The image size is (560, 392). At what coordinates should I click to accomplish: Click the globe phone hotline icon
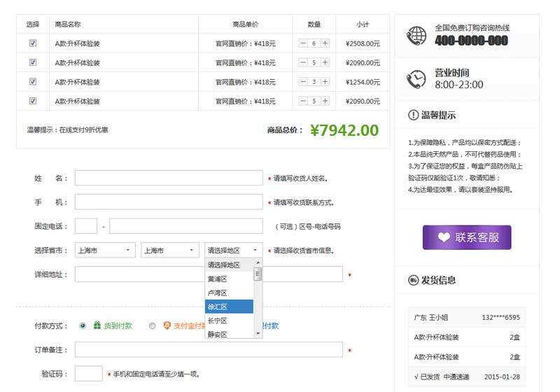pos(416,35)
